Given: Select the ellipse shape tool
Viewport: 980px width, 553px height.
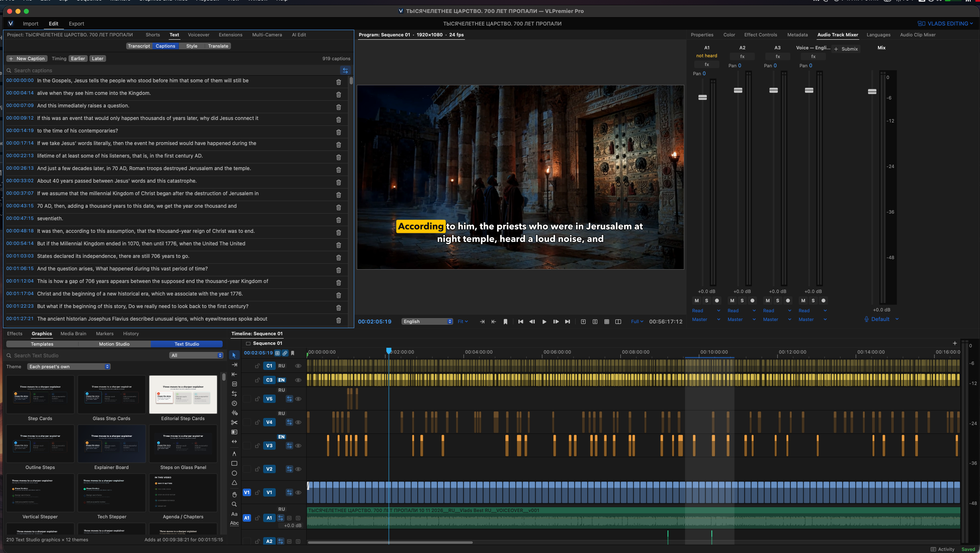Looking at the screenshot, I should pyautogui.click(x=234, y=473).
